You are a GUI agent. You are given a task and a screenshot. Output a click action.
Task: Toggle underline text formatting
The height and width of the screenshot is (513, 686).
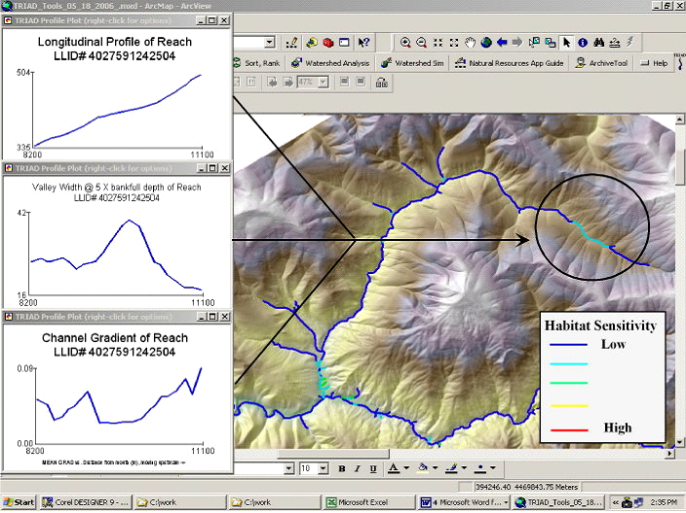pyautogui.click(x=373, y=468)
